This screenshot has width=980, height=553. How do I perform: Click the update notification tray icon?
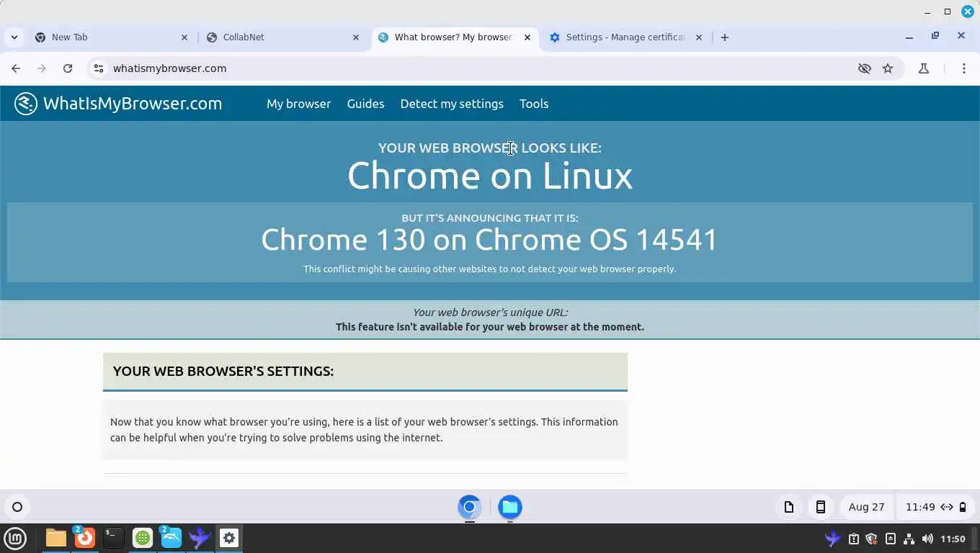click(x=853, y=539)
